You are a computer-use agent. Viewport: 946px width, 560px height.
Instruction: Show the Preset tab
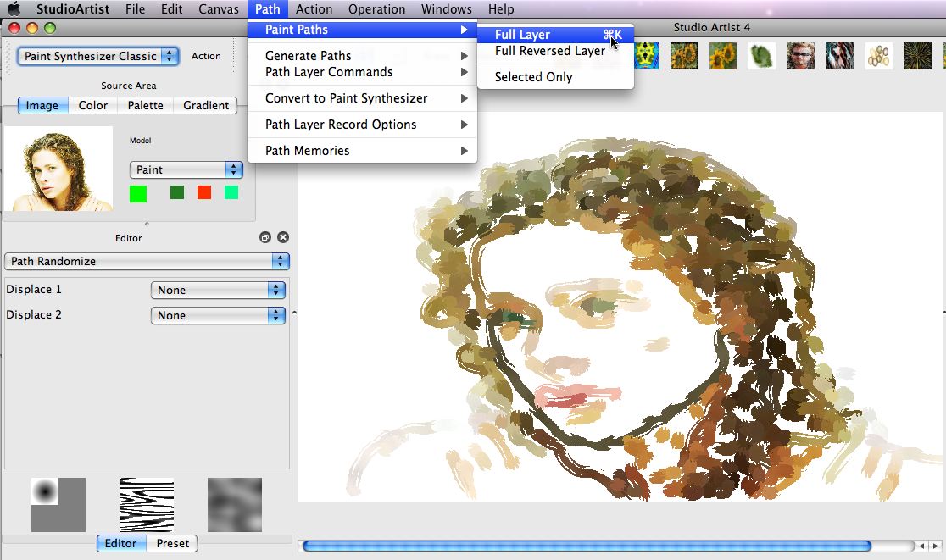173,544
